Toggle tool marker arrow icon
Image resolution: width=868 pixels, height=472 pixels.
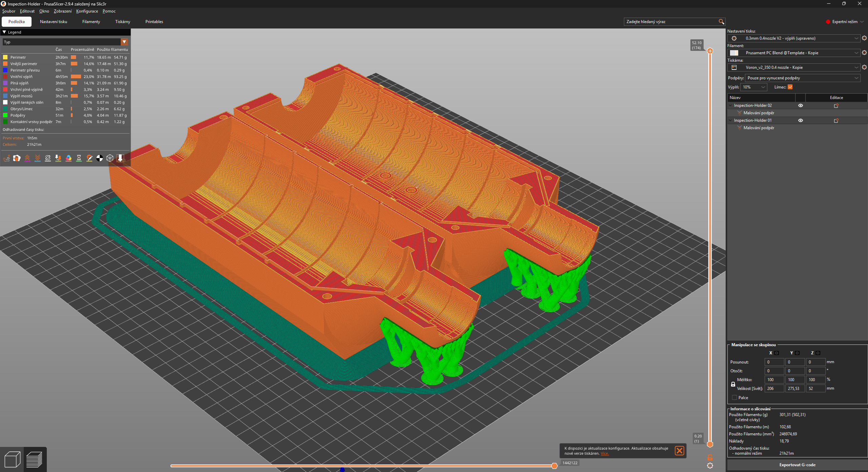pos(120,158)
